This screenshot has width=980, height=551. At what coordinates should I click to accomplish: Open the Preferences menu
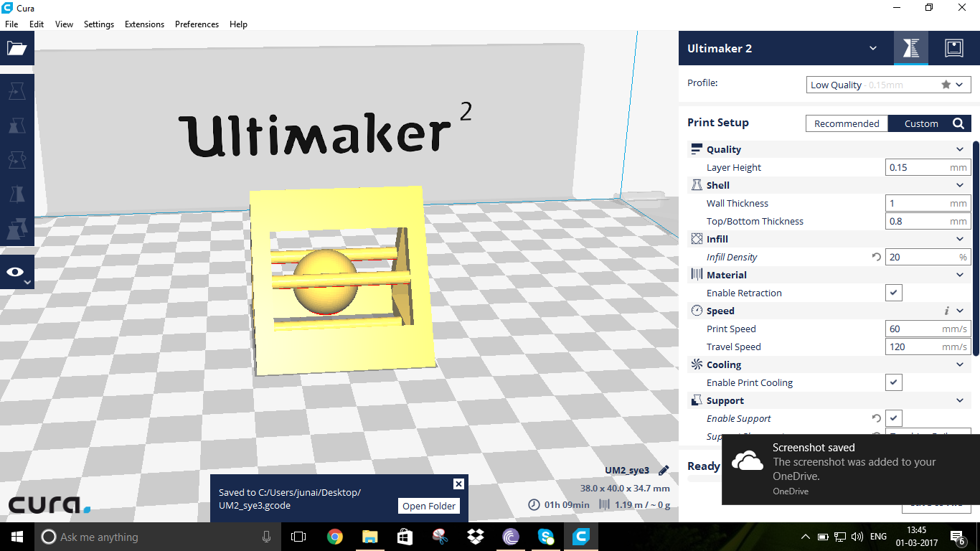pos(197,24)
